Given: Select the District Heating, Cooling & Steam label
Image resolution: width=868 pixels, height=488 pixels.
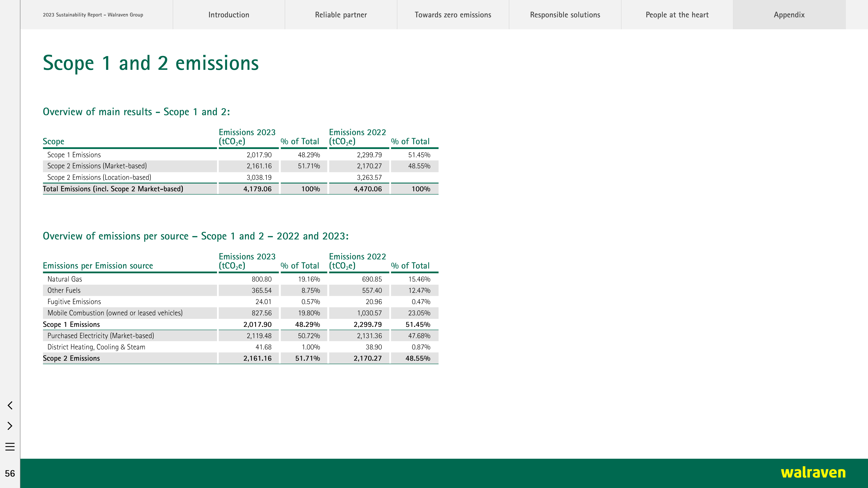Looking at the screenshot, I should (x=96, y=347).
